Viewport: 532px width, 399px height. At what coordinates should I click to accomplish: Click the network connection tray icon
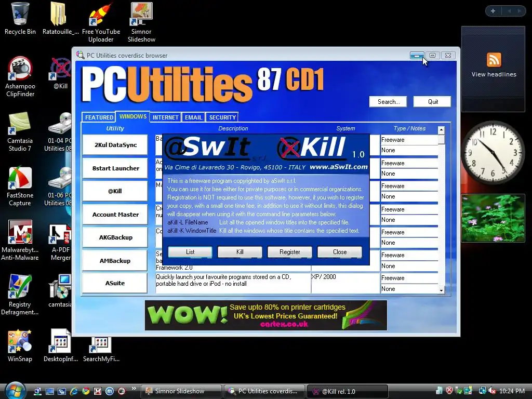pos(482,391)
